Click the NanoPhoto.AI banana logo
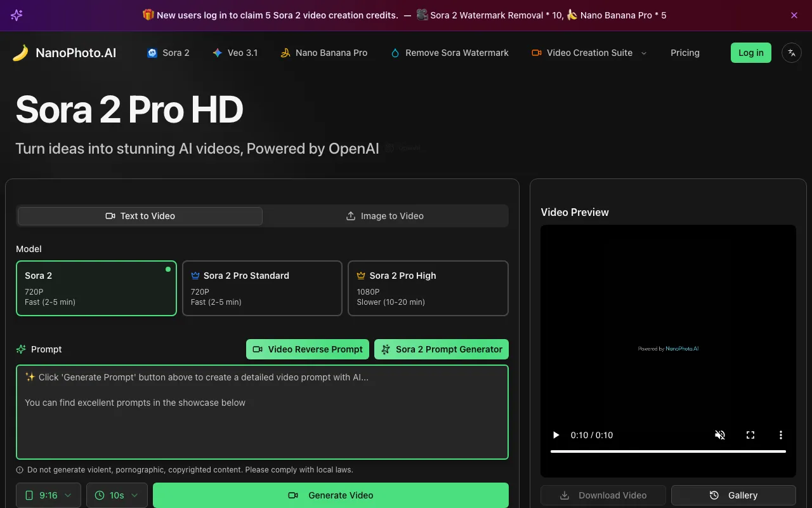812x508 pixels. click(20, 53)
